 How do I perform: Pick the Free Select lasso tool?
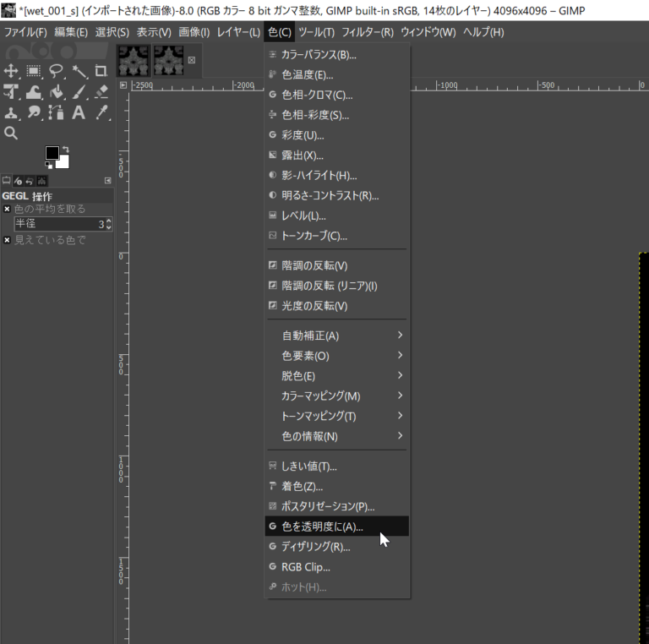[x=57, y=71]
